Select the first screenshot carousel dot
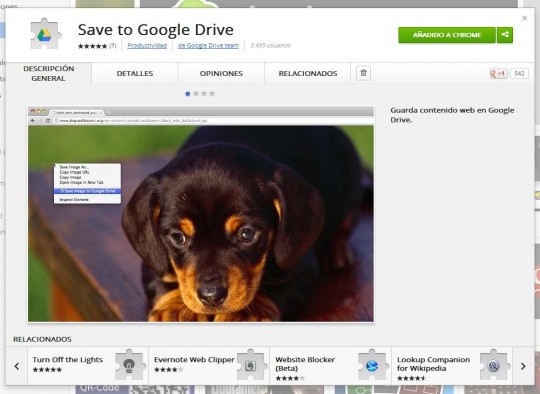This screenshot has width=540, height=394. (188, 94)
